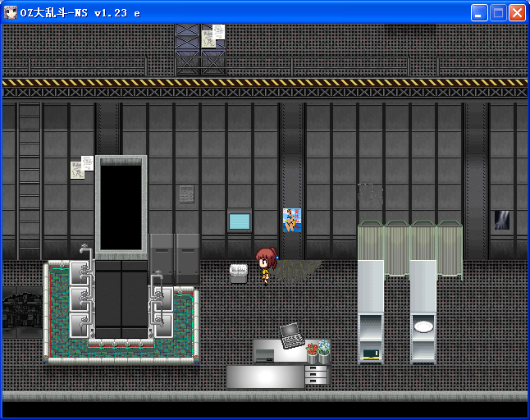Click the paper notes on the upper scaffold

click(x=213, y=36)
